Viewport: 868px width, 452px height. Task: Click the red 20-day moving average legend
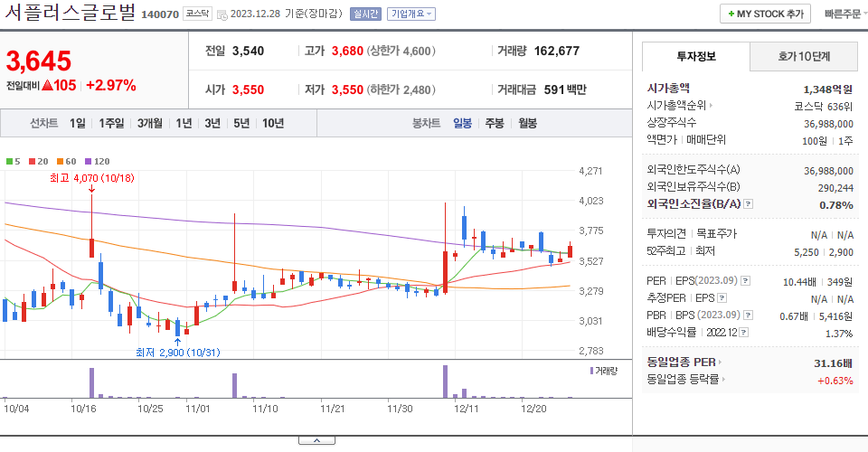tap(39, 162)
